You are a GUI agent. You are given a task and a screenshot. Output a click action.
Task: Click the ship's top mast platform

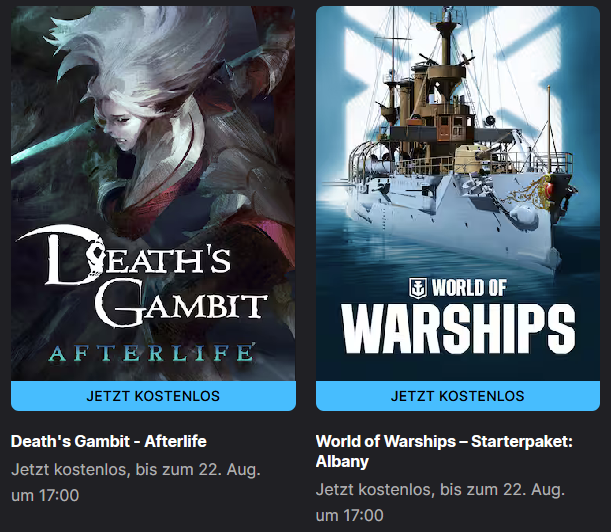pyautogui.click(x=446, y=27)
